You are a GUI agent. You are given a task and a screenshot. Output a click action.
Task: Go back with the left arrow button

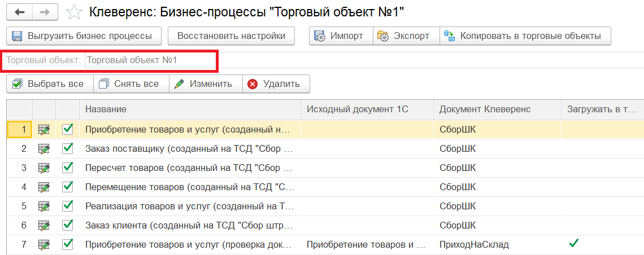click(19, 12)
